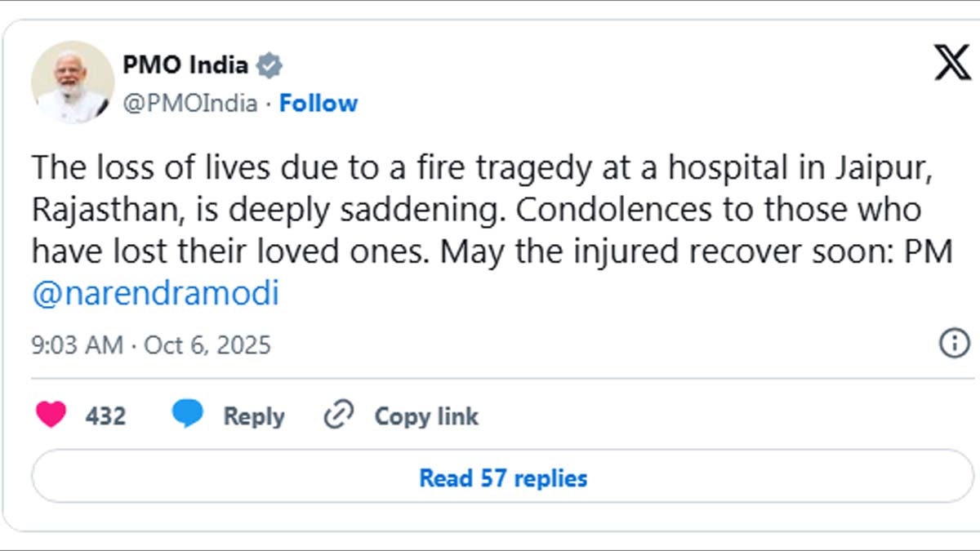Screen dimensions: 980x551
Task: Open Read 57 replies
Action: pos(503,478)
